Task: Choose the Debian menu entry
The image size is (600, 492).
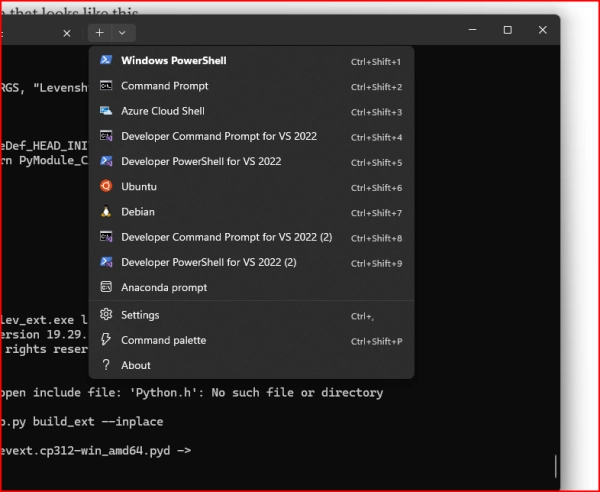Action: pos(138,212)
